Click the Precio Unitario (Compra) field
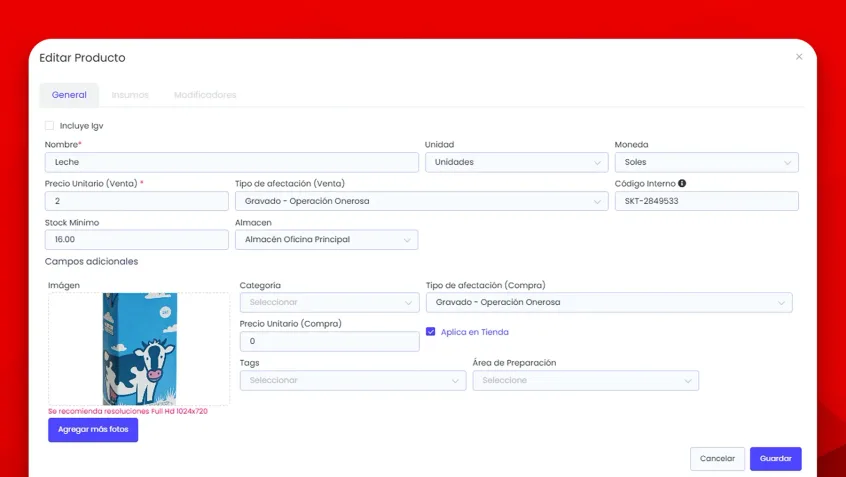 pyautogui.click(x=329, y=342)
